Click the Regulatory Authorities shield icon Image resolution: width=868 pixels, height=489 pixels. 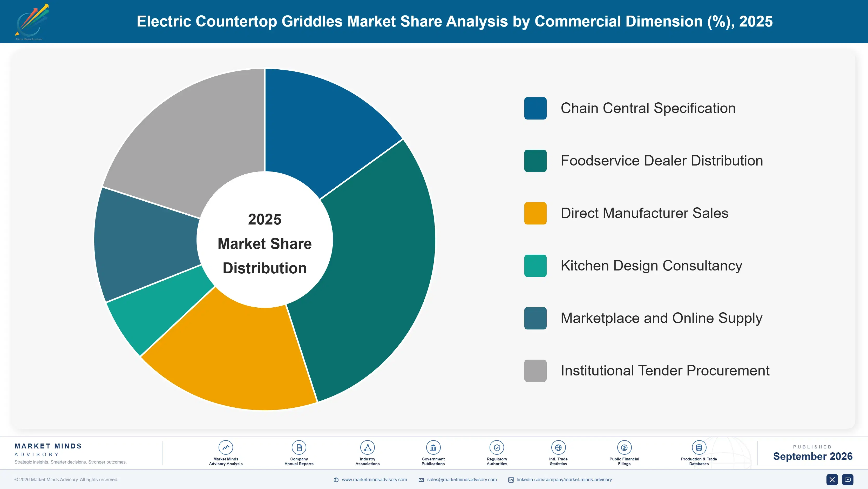pyautogui.click(x=497, y=447)
